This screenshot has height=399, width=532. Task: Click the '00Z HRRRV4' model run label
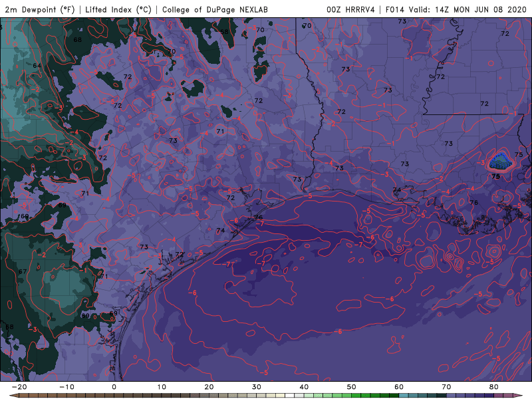(x=350, y=10)
